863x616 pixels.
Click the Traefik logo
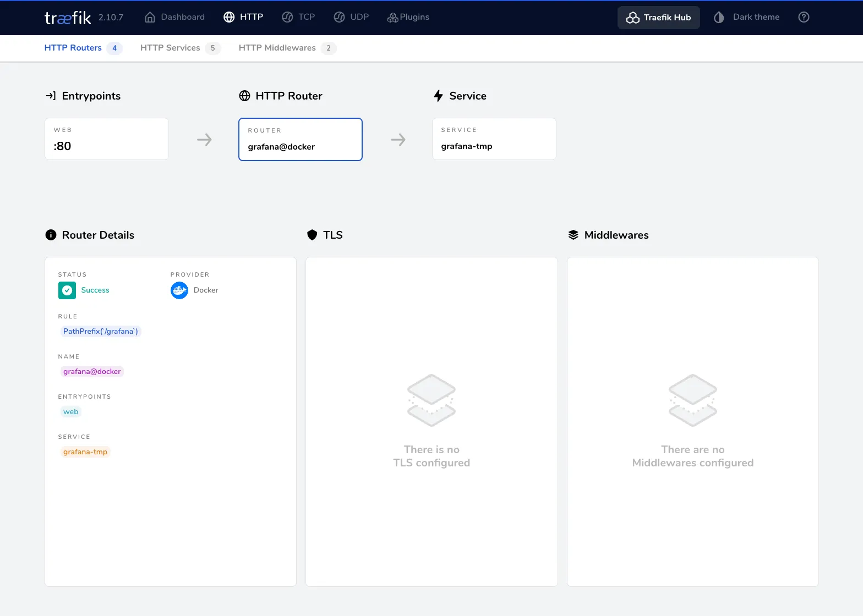[67, 18]
